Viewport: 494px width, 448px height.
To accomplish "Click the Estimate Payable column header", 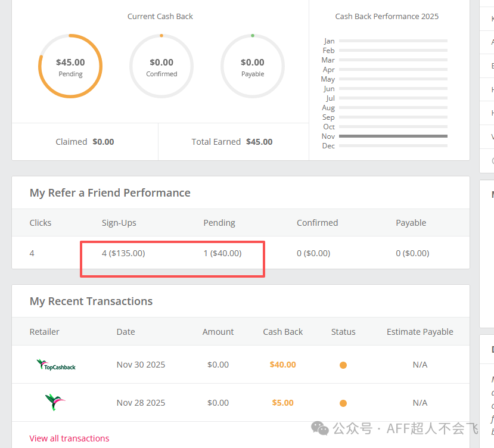I will tap(420, 332).
